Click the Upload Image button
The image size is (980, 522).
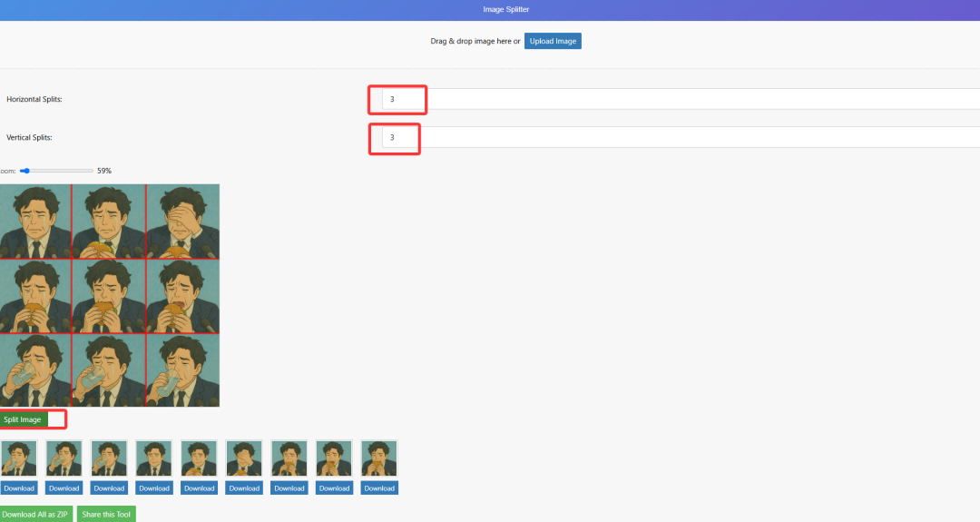(553, 41)
